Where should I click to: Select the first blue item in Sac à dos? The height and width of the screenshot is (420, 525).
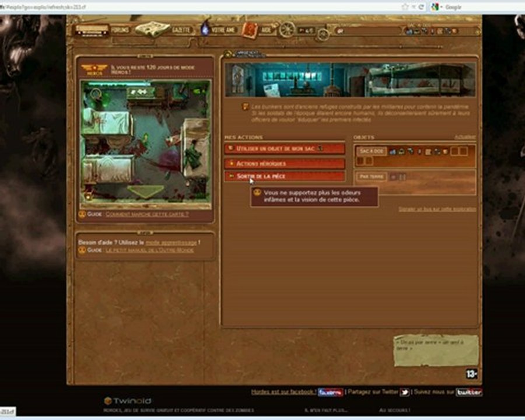393,152
